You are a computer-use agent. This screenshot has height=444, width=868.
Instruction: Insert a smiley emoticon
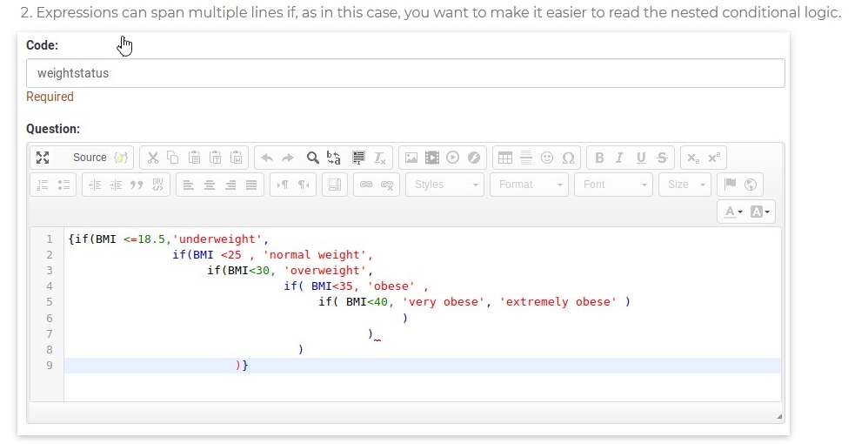tap(547, 158)
